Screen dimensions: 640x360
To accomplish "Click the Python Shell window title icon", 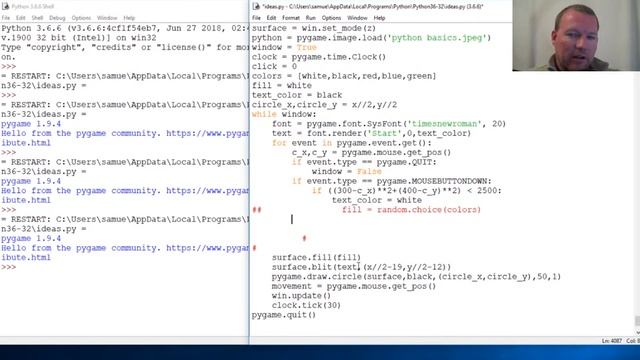I will pyautogui.click(x=5, y=6).
